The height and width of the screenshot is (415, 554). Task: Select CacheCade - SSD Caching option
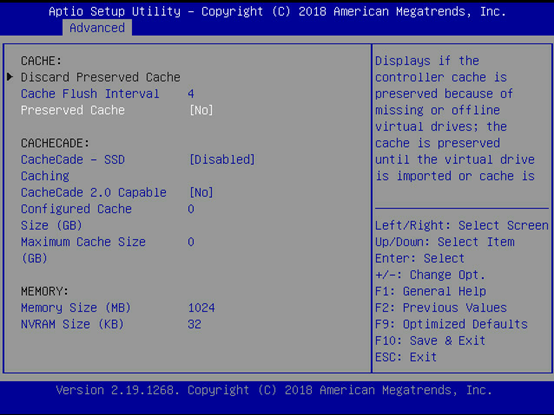coord(72,168)
